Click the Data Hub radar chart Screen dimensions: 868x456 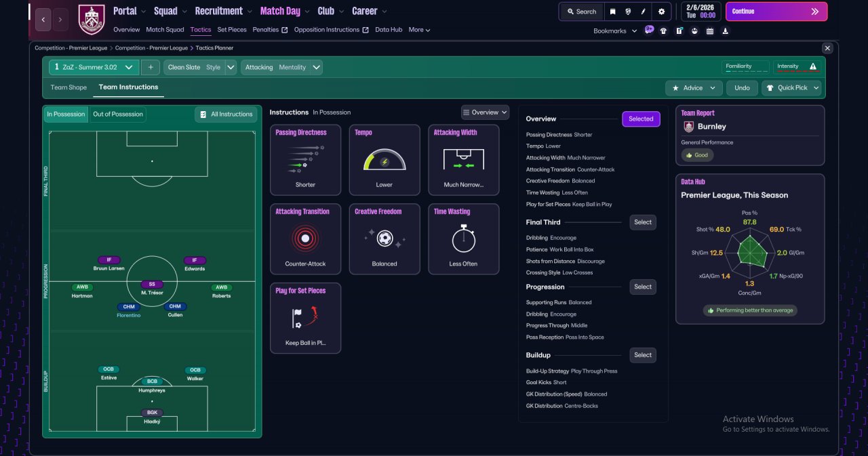(750, 251)
